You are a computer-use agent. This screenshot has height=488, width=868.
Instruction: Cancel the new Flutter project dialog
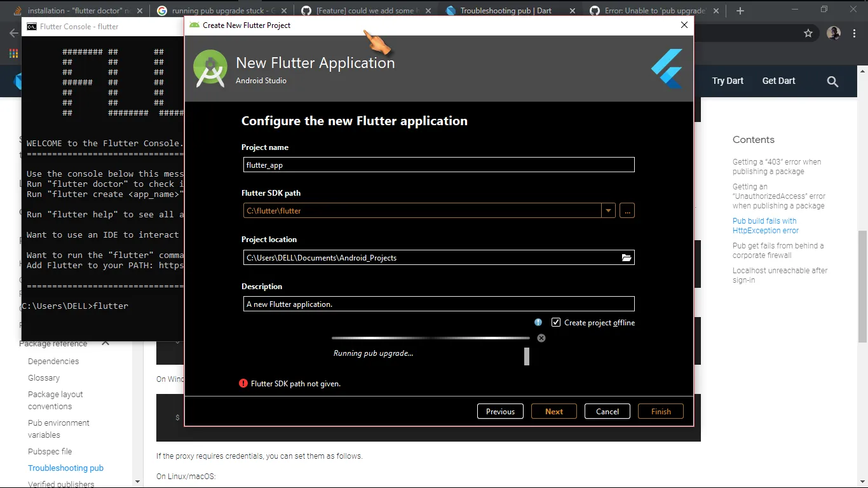607,411
